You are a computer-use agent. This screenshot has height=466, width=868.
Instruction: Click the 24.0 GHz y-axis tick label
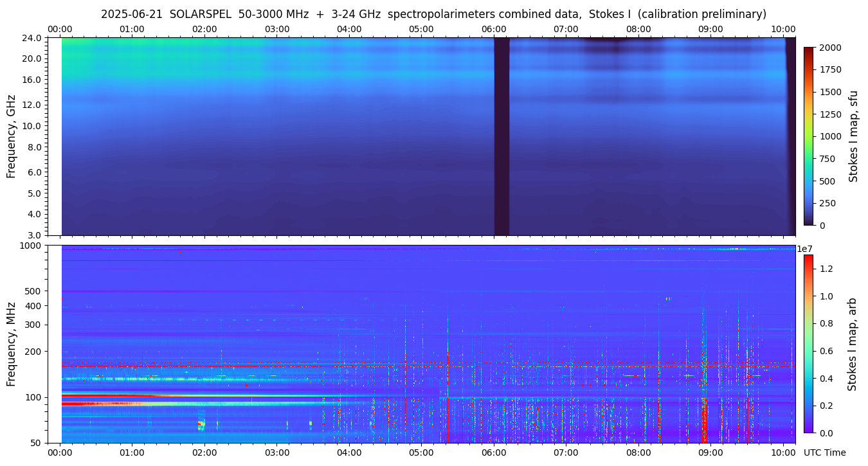[x=32, y=38]
